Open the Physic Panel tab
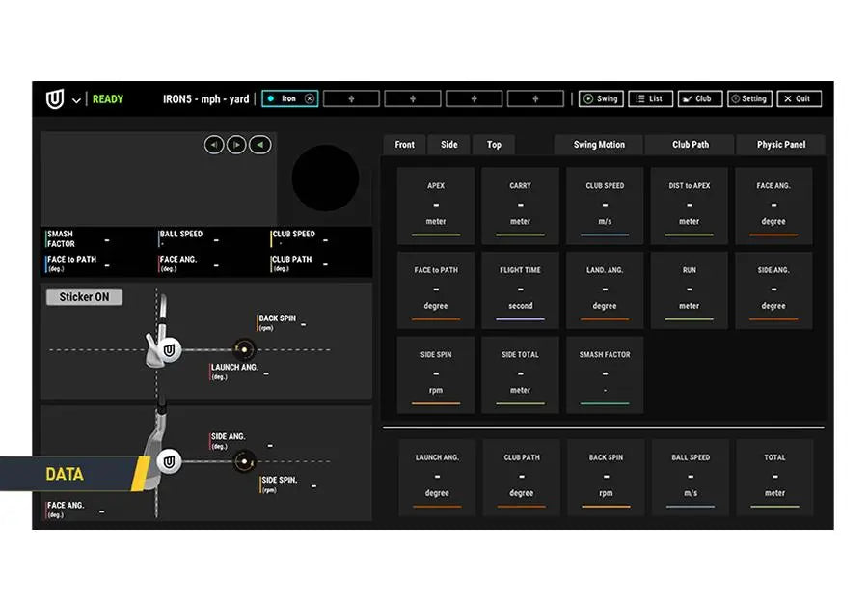868x608 pixels. tap(780, 145)
